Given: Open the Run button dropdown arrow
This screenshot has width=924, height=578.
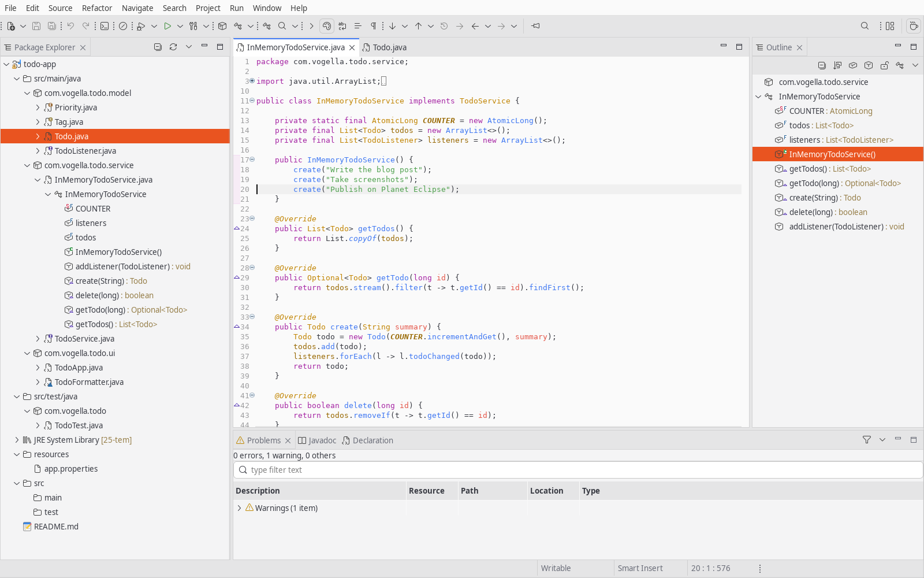Looking at the screenshot, I should (x=180, y=26).
